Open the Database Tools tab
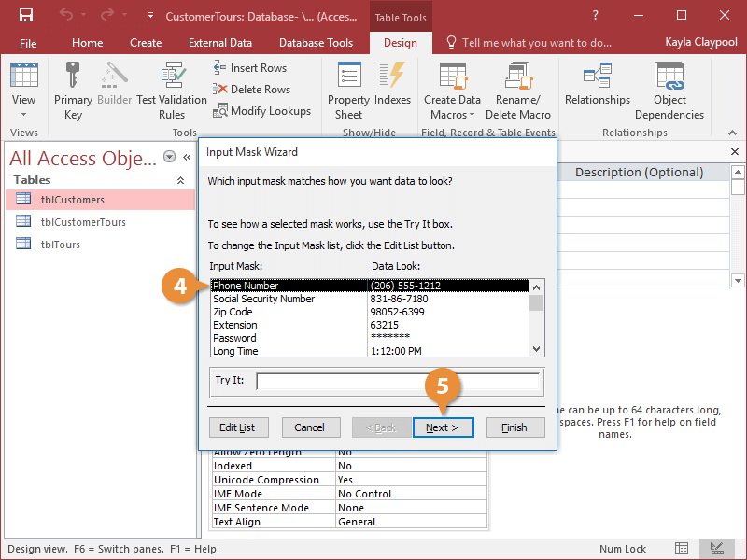This screenshot has width=747, height=560. (316, 43)
